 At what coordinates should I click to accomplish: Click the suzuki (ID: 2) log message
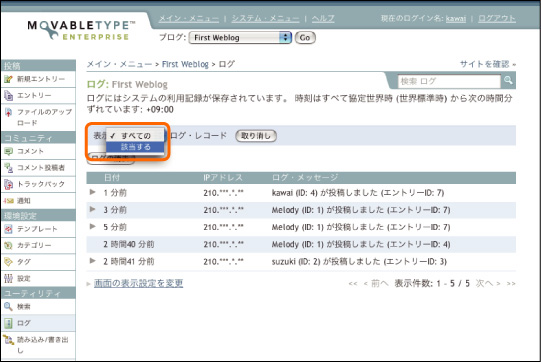(x=359, y=262)
